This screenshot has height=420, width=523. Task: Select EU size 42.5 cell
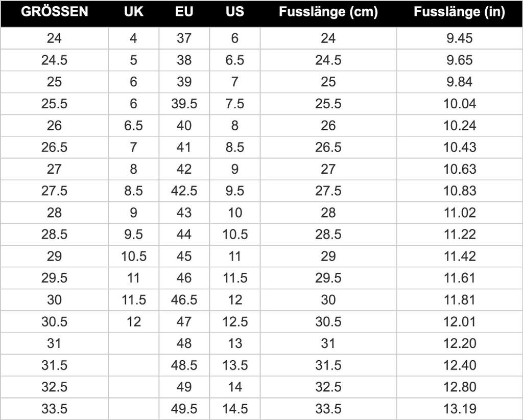coord(184,191)
